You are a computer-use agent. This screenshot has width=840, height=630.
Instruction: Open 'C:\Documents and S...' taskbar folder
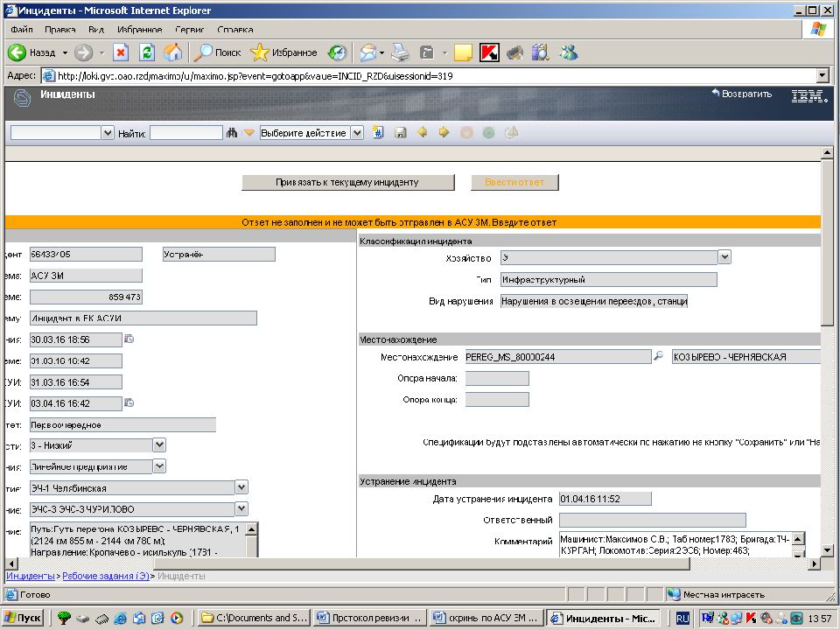(x=254, y=618)
